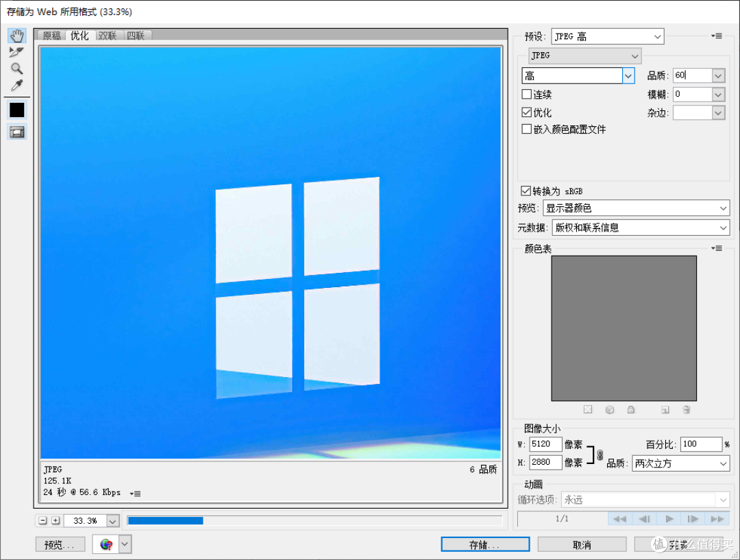The image size is (740, 560).
Task: Open the 两次立方 resample dropdown
Action: click(x=681, y=463)
